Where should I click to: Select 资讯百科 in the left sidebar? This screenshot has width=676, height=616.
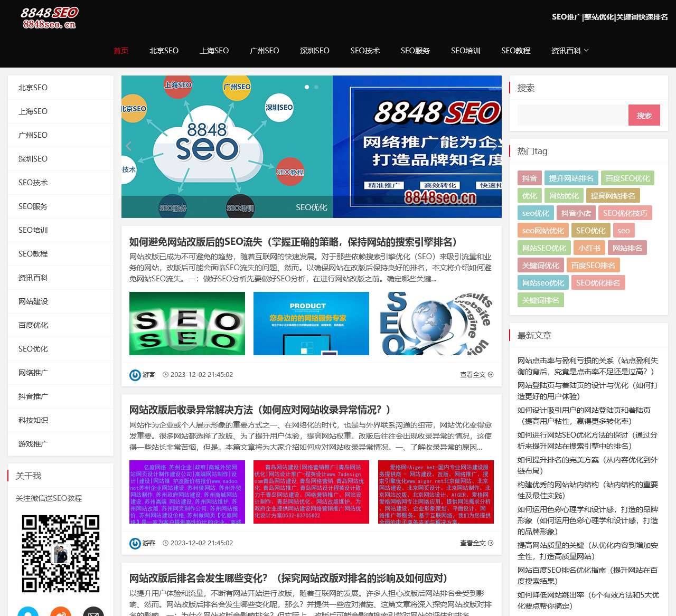point(61,278)
